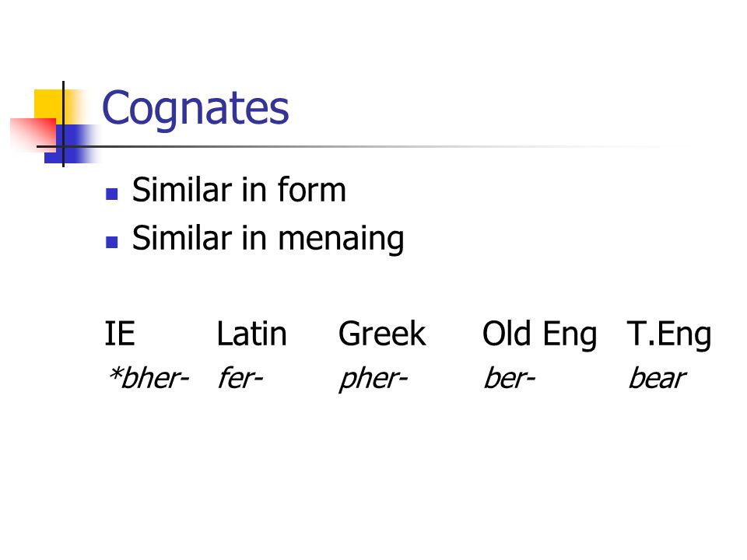Click the reconstructed root *bher-
Image resolution: width=747 pixels, height=560 pixels.
tap(149, 378)
